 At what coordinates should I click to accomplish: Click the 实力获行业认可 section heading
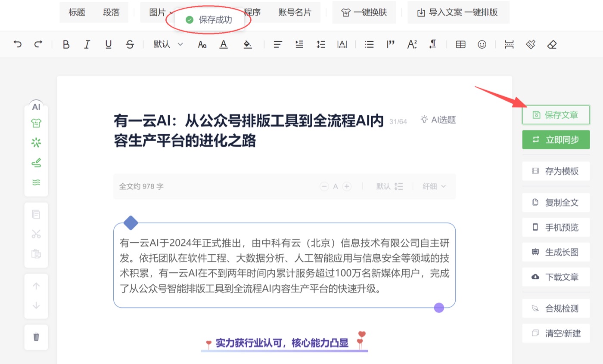pos(282,343)
